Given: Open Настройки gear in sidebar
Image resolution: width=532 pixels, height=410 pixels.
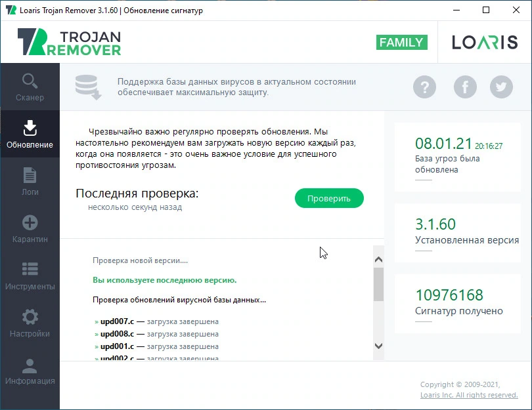Looking at the screenshot, I should pos(30,323).
